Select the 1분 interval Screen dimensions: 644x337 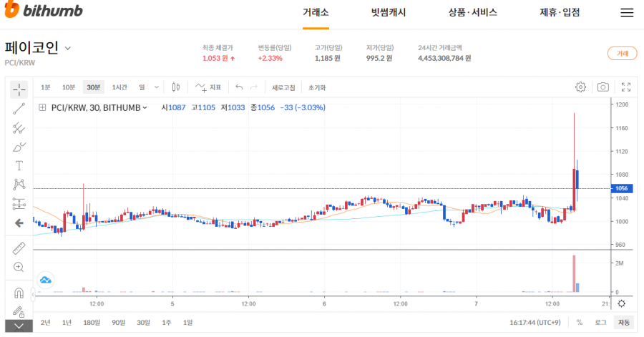click(x=46, y=87)
